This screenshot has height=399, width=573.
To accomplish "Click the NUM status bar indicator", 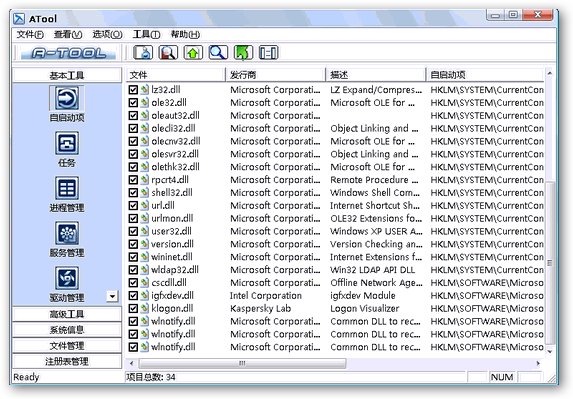I will pyautogui.click(x=502, y=377).
